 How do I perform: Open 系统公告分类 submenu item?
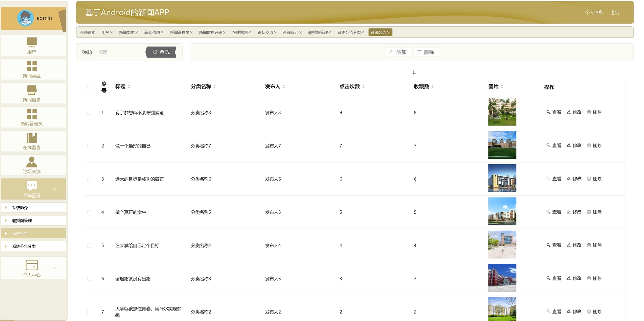[33, 246]
